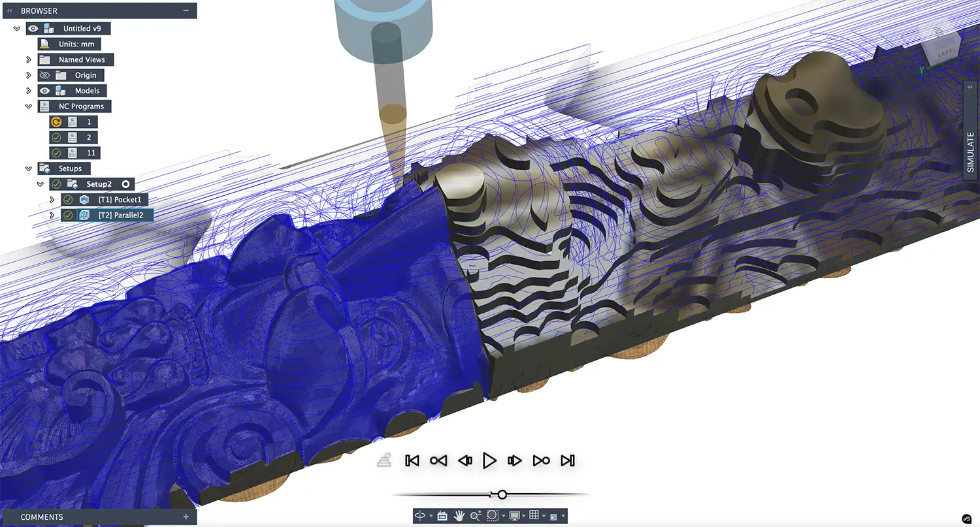The height and width of the screenshot is (527, 980).
Task: Click the green check status on Setup2
Action: pyautogui.click(x=56, y=184)
